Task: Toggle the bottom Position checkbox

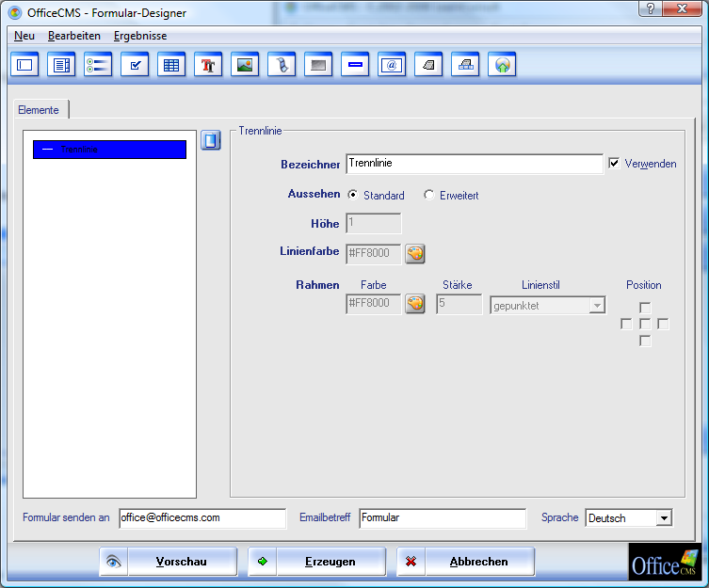Action: click(645, 341)
